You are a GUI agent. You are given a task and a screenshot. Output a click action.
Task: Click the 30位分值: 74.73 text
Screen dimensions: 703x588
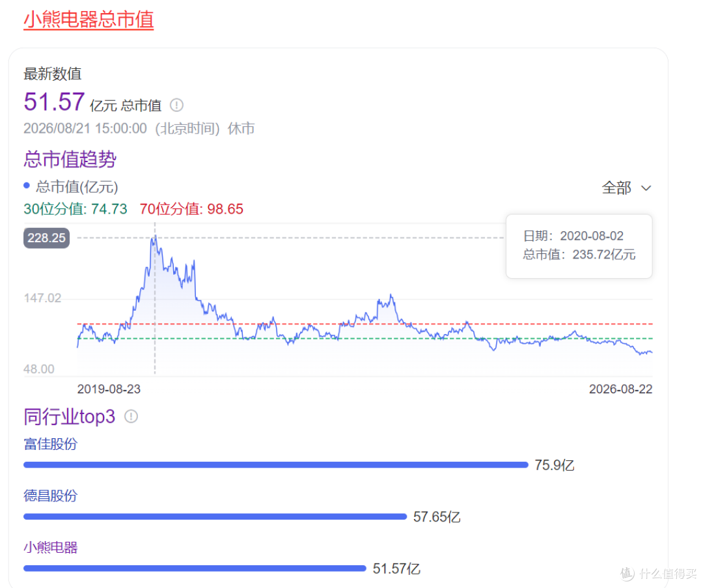76,209
